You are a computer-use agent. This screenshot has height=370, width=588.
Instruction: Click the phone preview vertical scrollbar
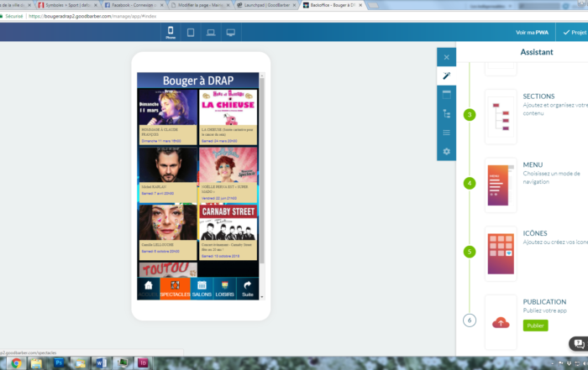[x=262, y=170]
